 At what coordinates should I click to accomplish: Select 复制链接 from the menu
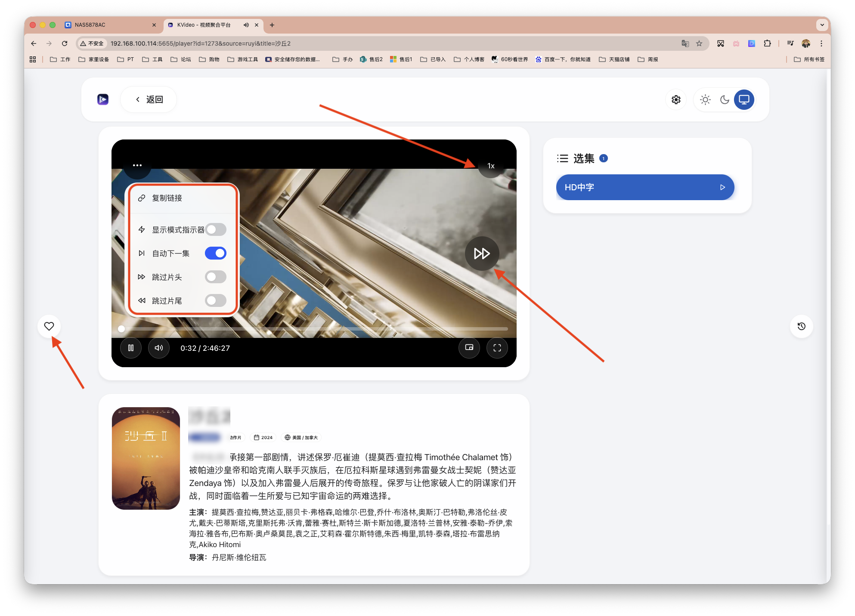(x=167, y=198)
